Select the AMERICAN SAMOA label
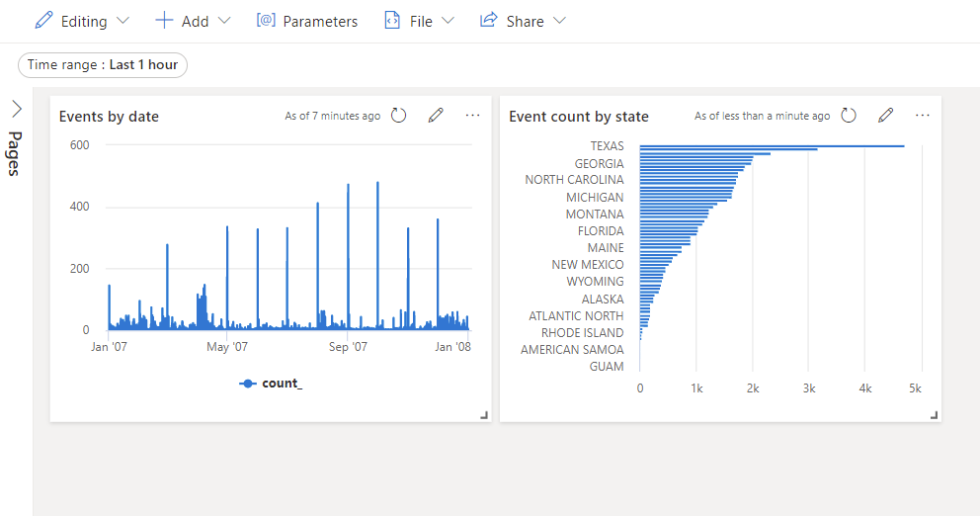 click(572, 350)
